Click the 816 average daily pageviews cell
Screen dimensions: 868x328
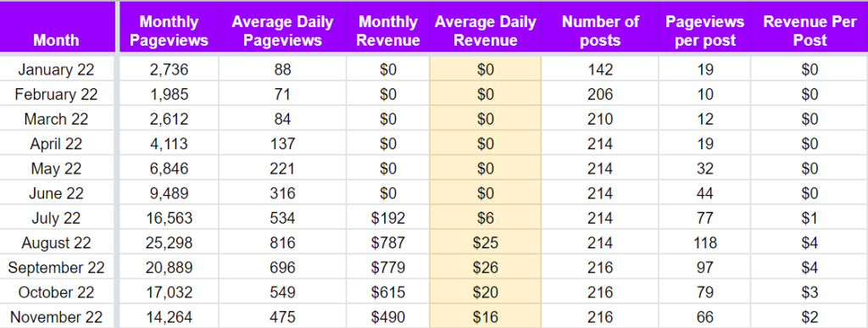click(x=282, y=242)
